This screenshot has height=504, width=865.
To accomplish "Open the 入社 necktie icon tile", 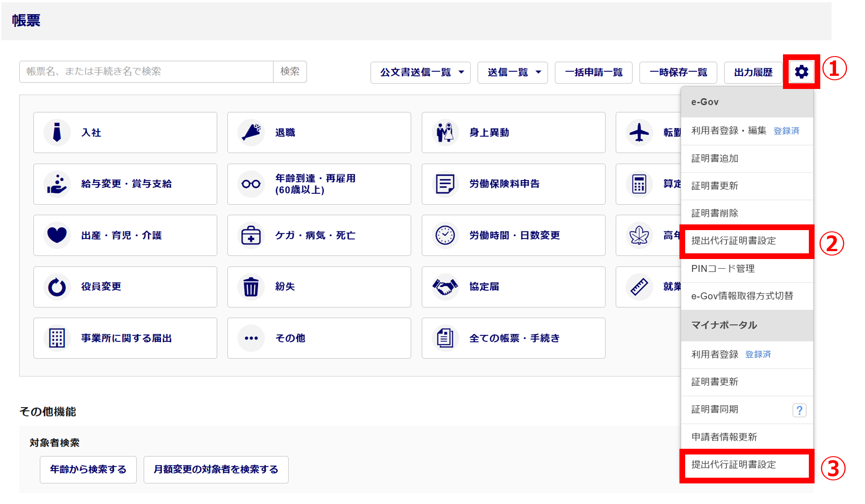I will pyautogui.click(x=57, y=132).
